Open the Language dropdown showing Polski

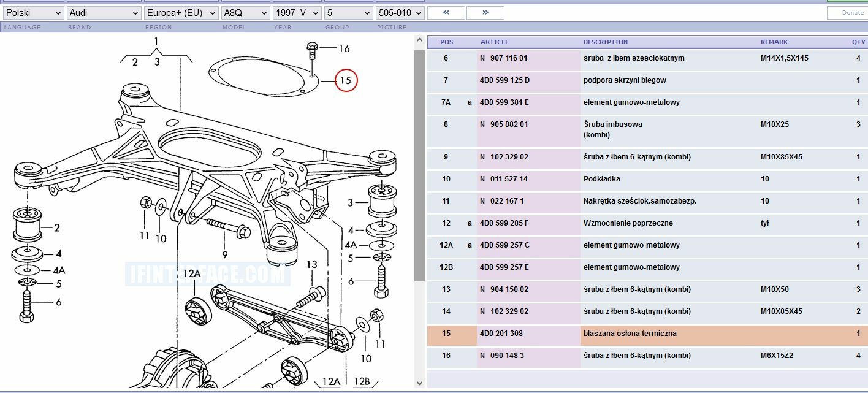click(33, 12)
